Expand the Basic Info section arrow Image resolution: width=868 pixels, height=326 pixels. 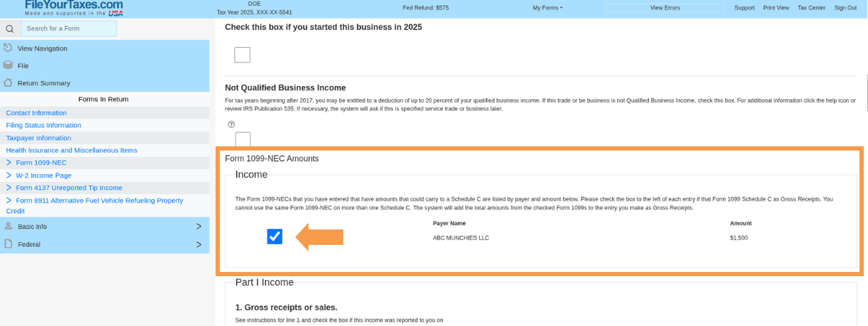198,226
